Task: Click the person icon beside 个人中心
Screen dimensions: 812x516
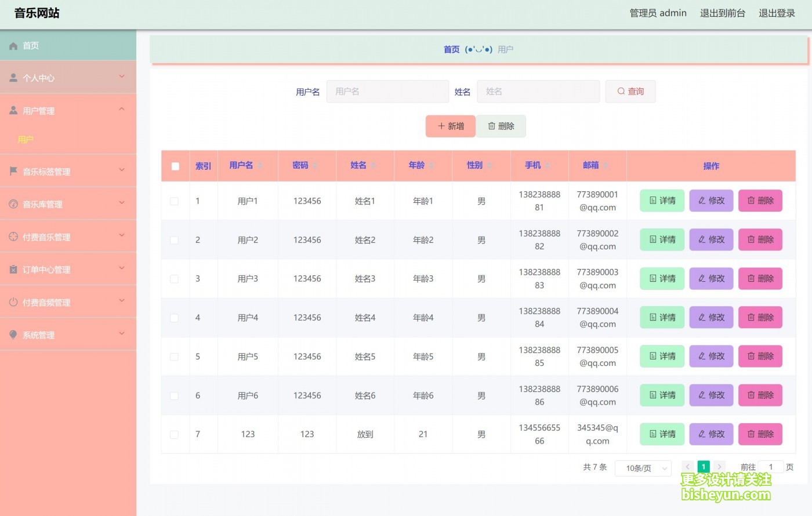Action: (13, 78)
